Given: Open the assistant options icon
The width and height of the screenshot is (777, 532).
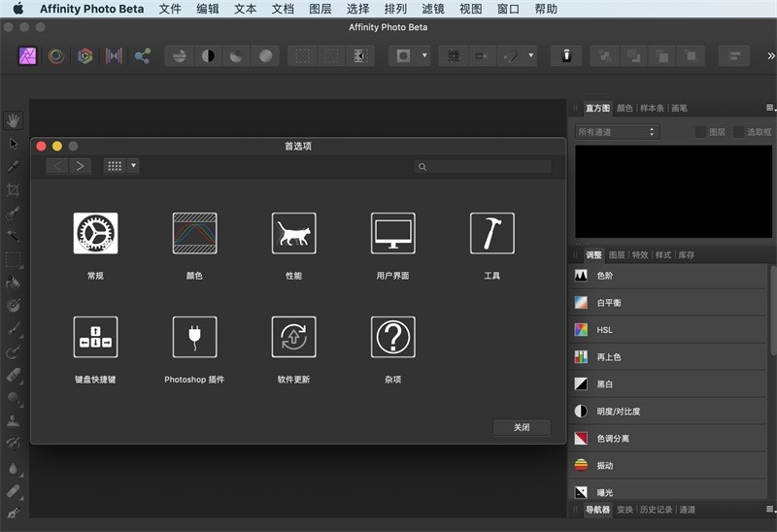Looking at the screenshot, I should point(566,56).
